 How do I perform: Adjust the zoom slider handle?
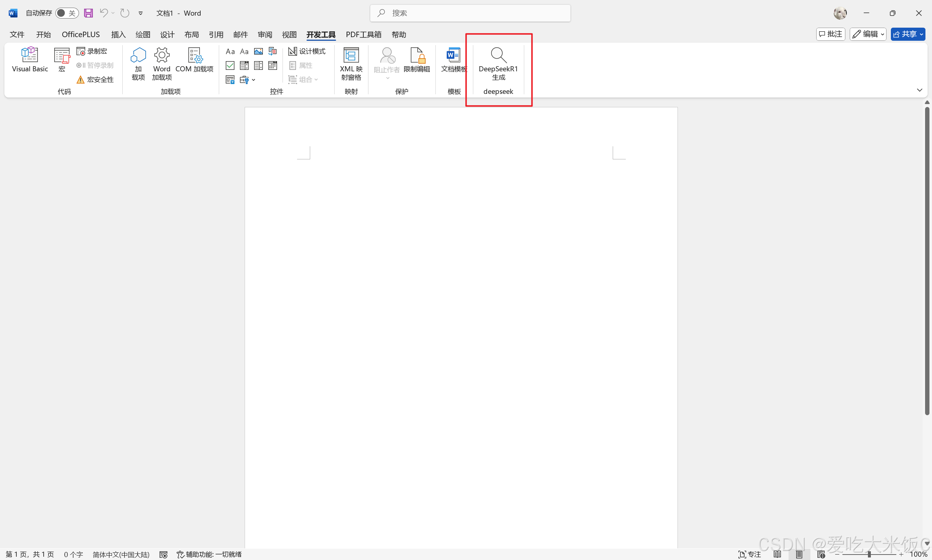869,554
